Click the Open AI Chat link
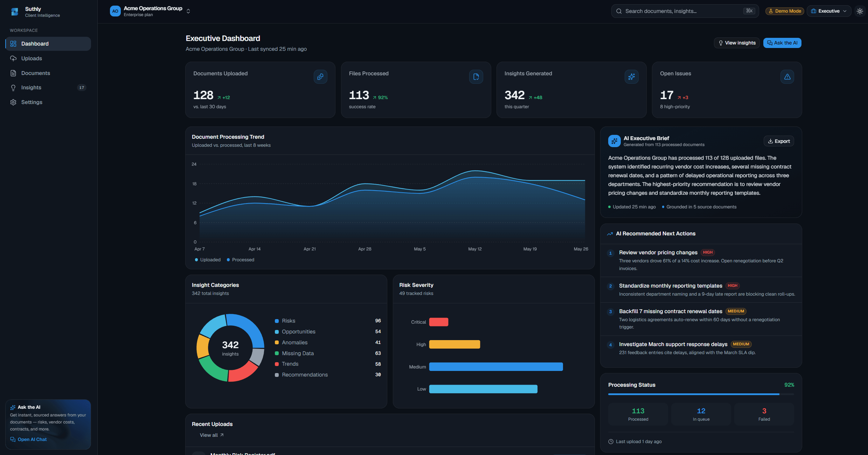 click(x=28, y=440)
